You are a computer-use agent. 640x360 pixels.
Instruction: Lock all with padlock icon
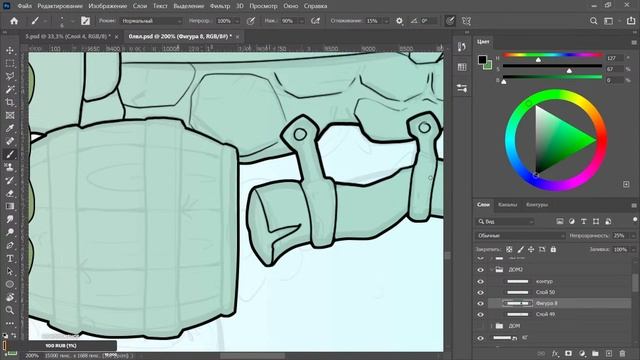553,249
